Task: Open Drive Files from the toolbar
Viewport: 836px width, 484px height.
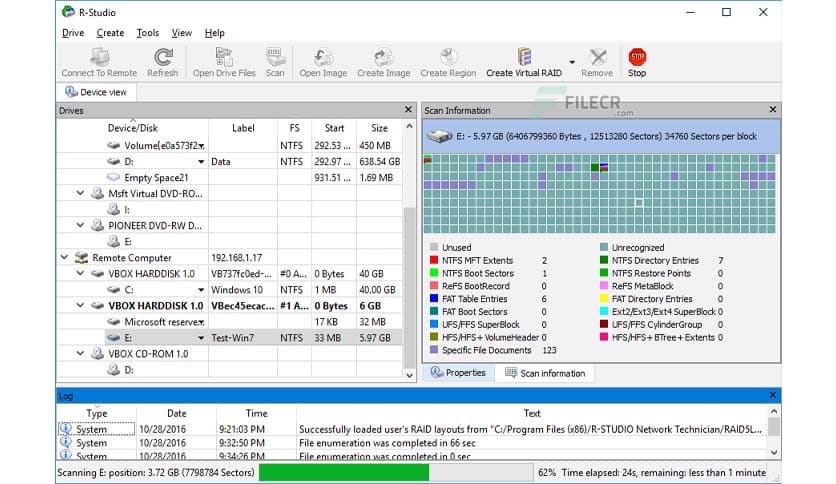Action: click(x=224, y=58)
